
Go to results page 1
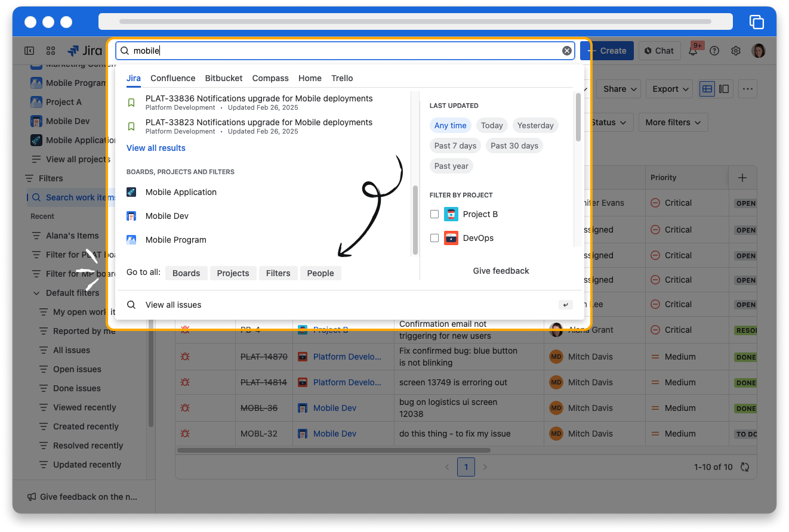click(x=466, y=467)
